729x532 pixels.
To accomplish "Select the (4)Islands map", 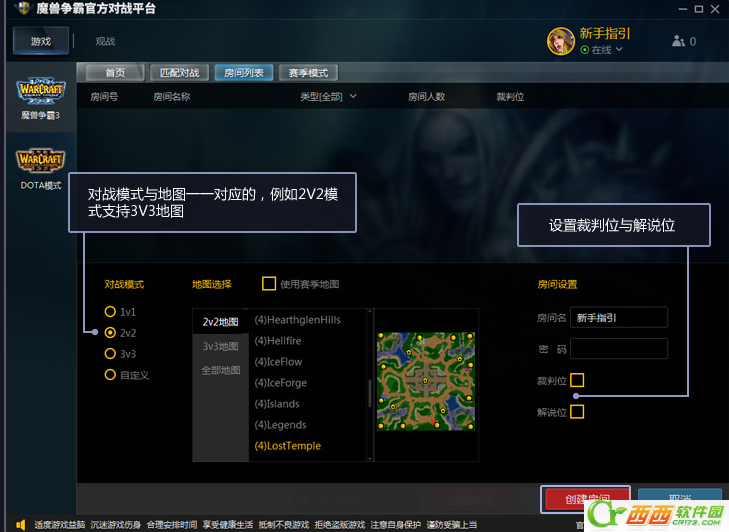I will (x=277, y=404).
